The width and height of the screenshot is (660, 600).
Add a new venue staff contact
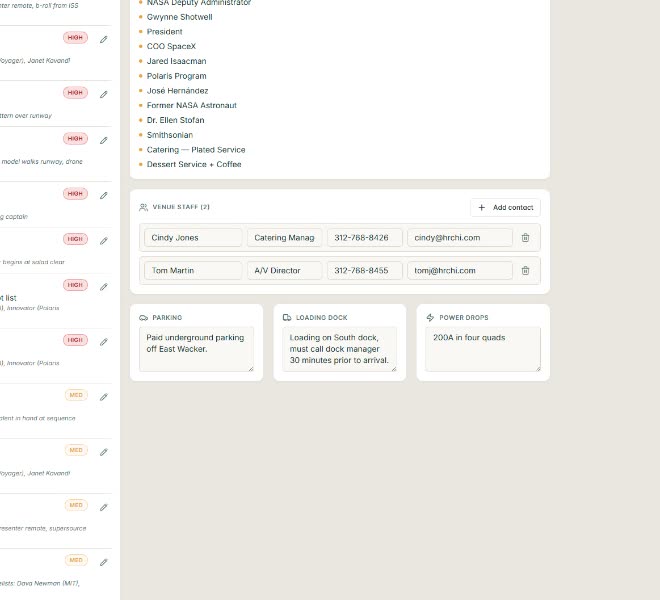[x=505, y=208]
